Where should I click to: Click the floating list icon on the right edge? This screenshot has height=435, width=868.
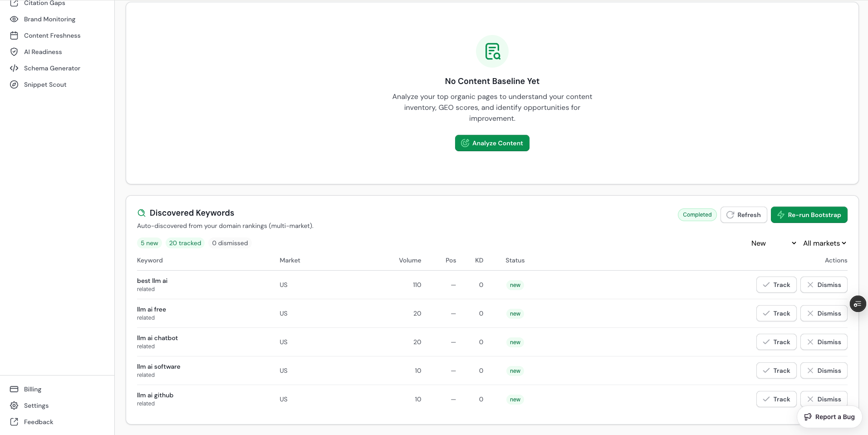(858, 304)
